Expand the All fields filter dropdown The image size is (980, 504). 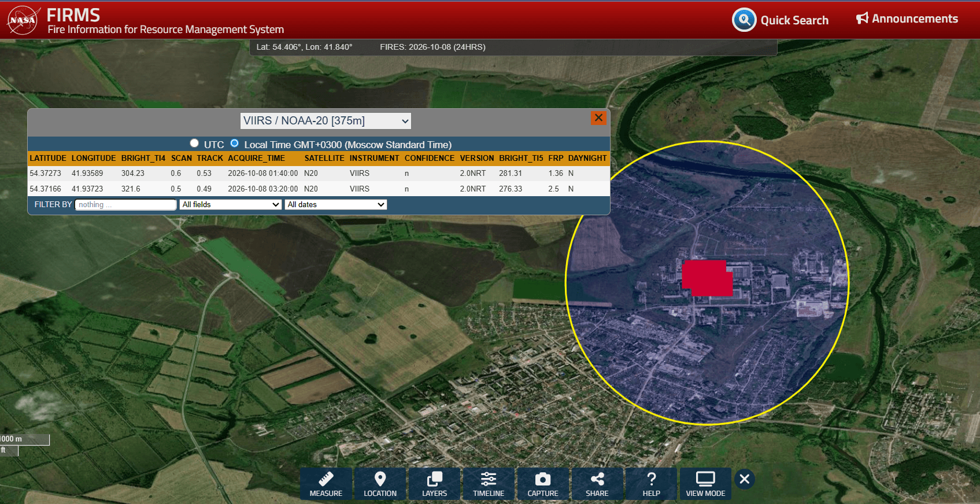230,205
